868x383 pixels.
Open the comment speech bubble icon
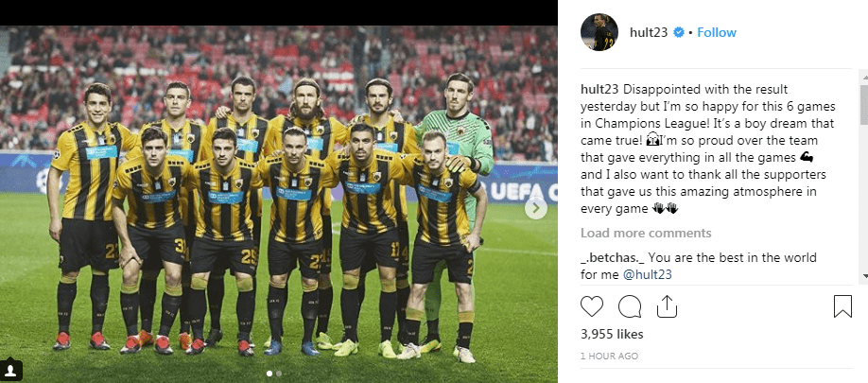tap(630, 306)
